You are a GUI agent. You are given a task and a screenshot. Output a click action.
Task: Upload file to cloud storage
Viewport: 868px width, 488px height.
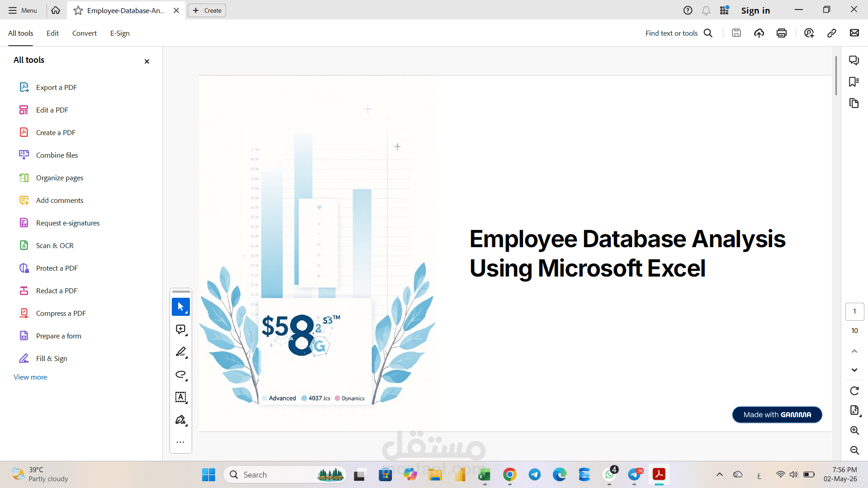point(759,33)
